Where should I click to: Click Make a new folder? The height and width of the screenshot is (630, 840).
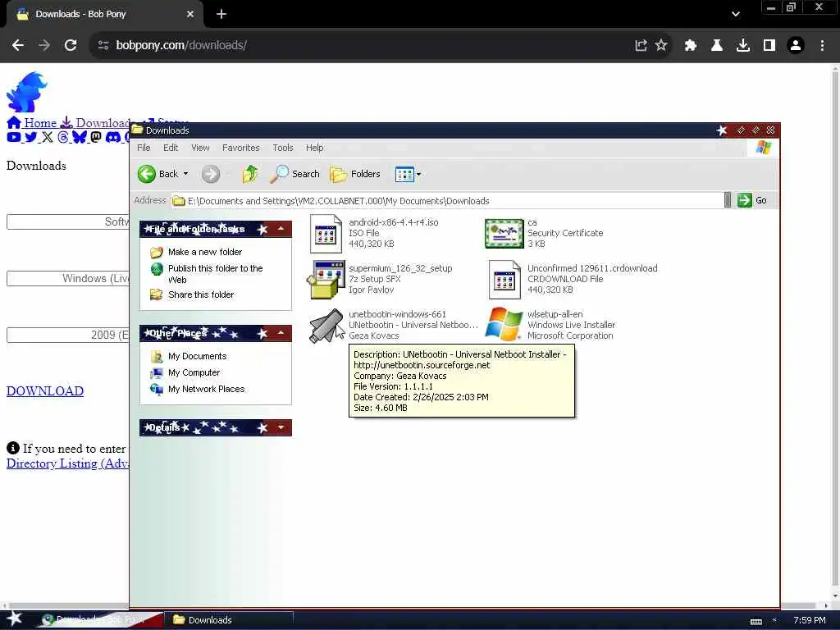[204, 252]
